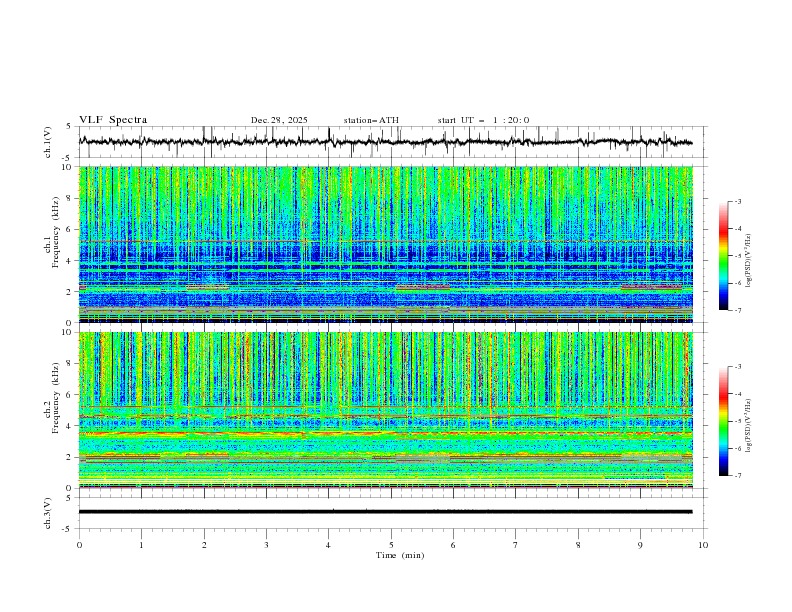This screenshot has height=612, width=792.
Task: Click the time axis tick label "3"
Action: click(266, 545)
